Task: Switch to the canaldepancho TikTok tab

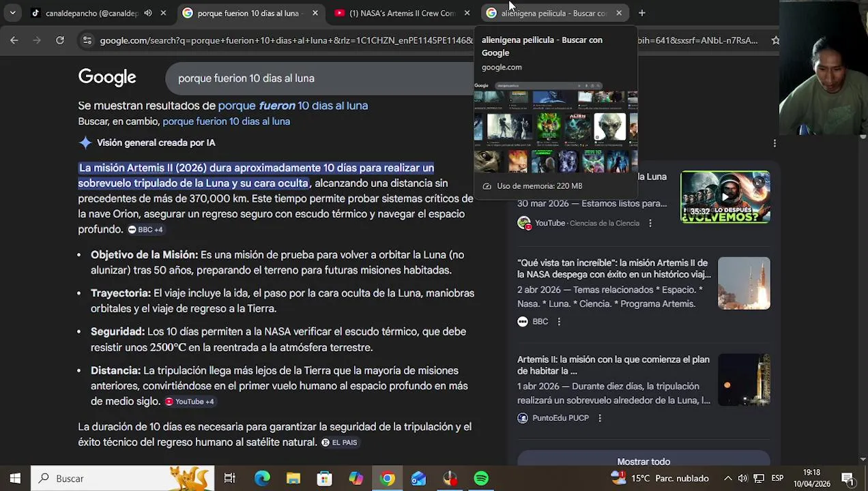Action: (x=92, y=13)
